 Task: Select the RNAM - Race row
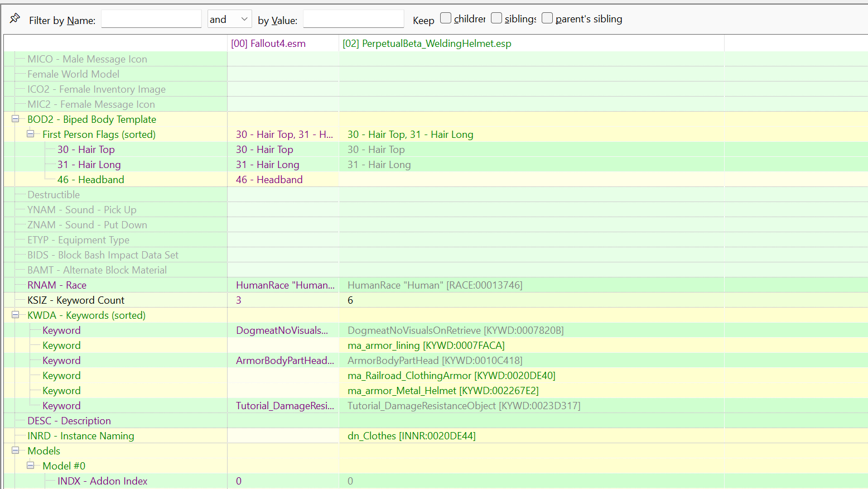point(57,285)
